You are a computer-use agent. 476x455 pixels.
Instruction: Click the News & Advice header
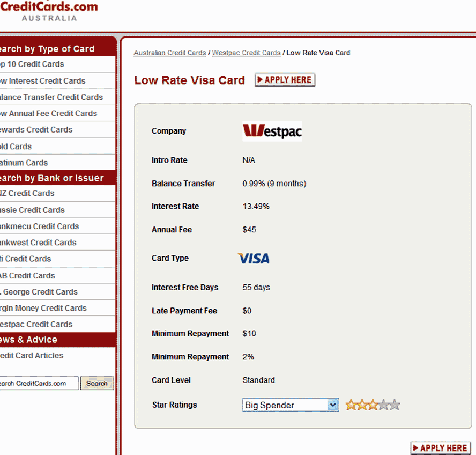(58, 340)
